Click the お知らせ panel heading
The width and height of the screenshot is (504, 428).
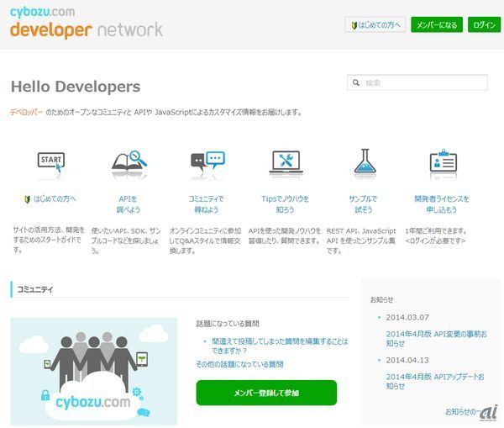coord(381,299)
